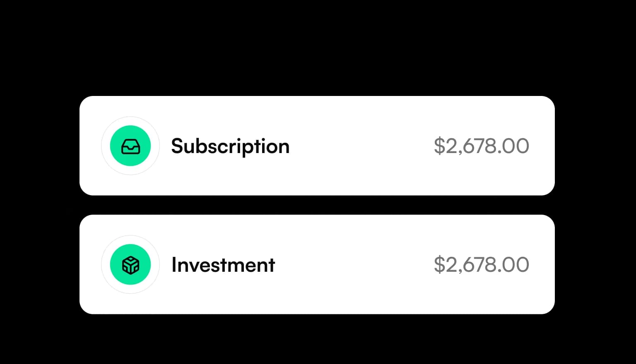This screenshot has height=364, width=636.
Task: Select the Subscription label text
Action: pyautogui.click(x=230, y=146)
